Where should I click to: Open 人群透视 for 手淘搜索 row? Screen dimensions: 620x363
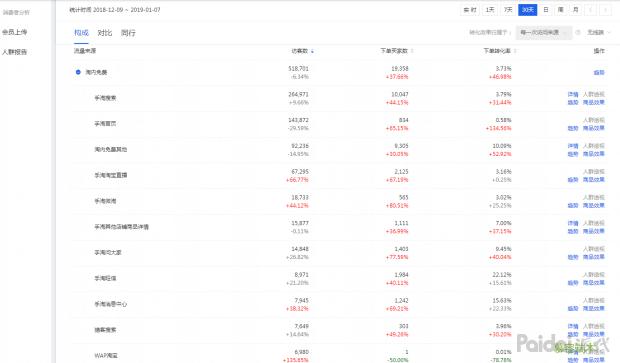[594, 95]
